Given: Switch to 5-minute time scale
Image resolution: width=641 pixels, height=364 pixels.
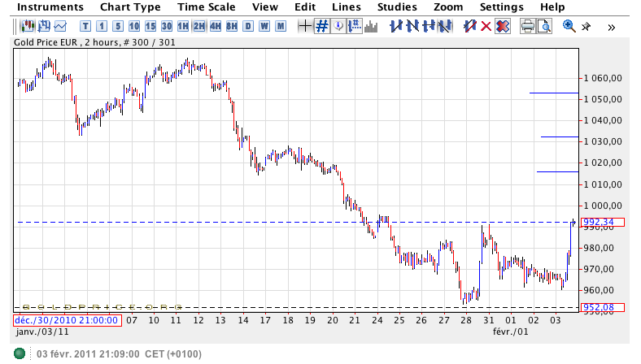Looking at the screenshot, I should pos(118,27).
